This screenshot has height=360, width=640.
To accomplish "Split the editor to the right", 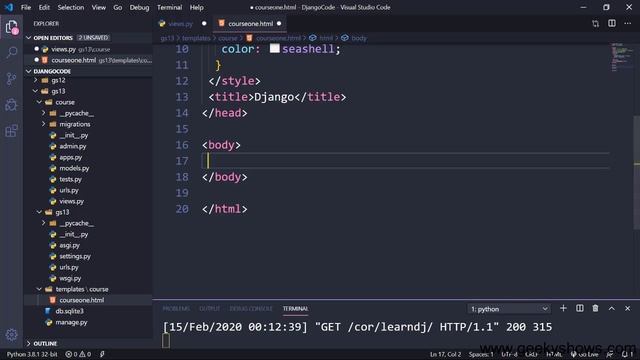I will [611, 23].
